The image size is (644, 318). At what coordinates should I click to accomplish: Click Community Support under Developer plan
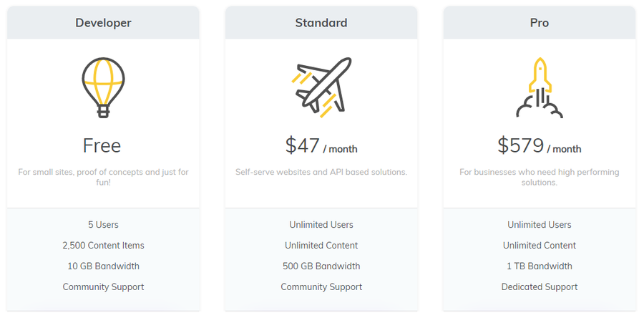(x=103, y=287)
